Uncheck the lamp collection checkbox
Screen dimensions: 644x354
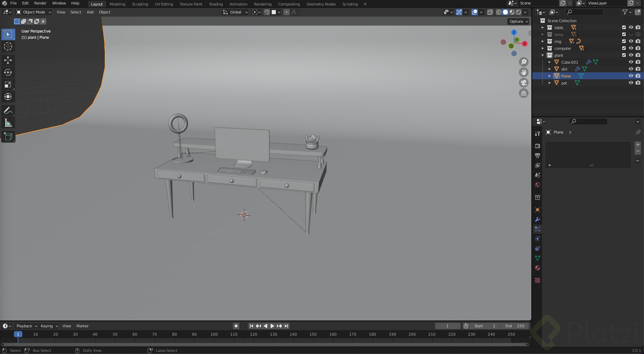pos(624,34)
